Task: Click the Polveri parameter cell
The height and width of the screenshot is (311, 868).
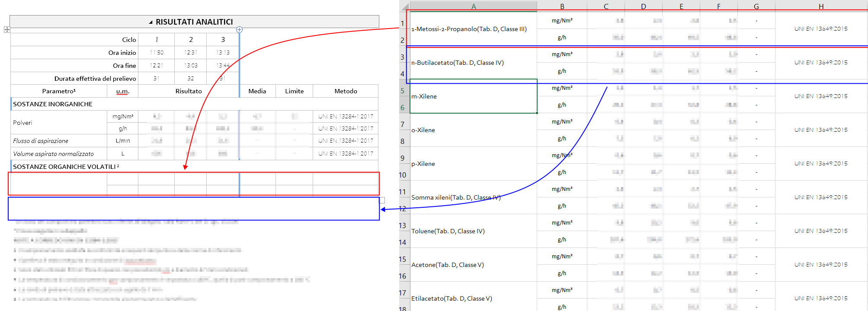Action: (x=59, y=123)
